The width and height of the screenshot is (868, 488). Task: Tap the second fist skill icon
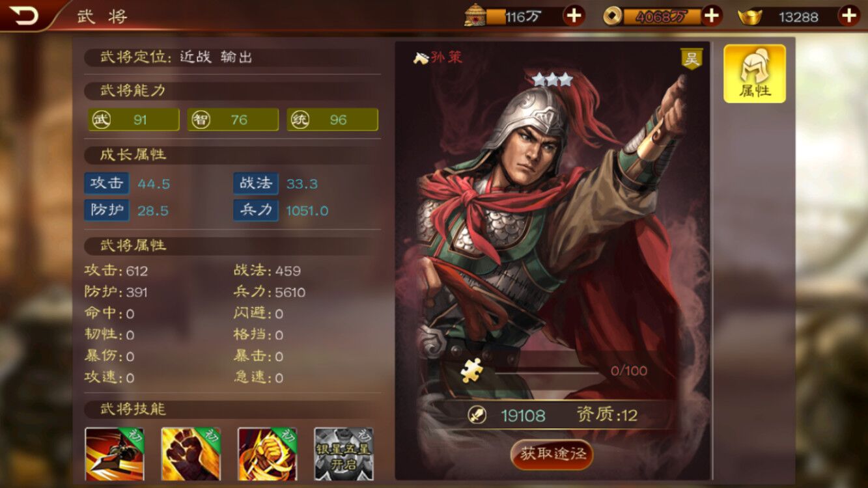191,454
